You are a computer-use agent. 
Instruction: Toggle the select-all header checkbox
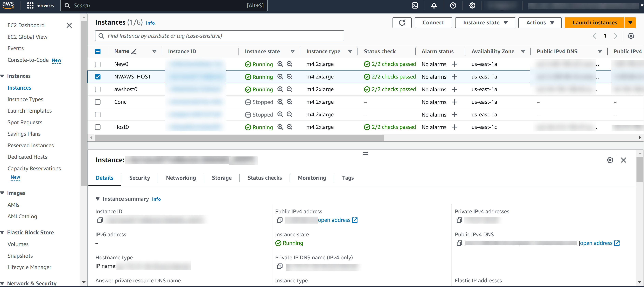98,52
